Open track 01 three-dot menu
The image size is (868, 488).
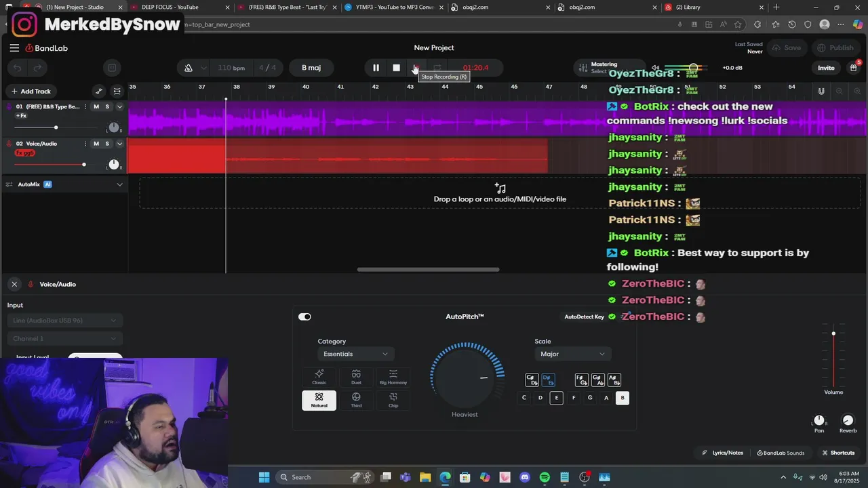tap(85, 106)
